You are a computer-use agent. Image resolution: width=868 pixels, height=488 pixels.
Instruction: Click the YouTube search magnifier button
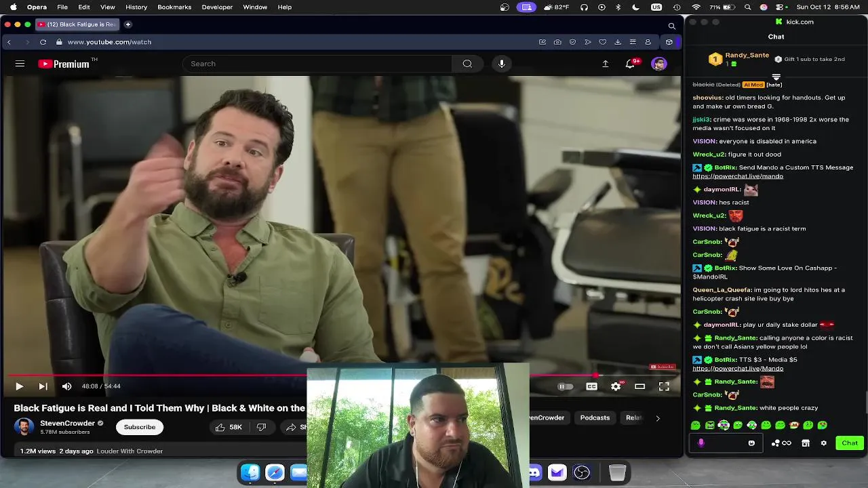coord(467,64)
